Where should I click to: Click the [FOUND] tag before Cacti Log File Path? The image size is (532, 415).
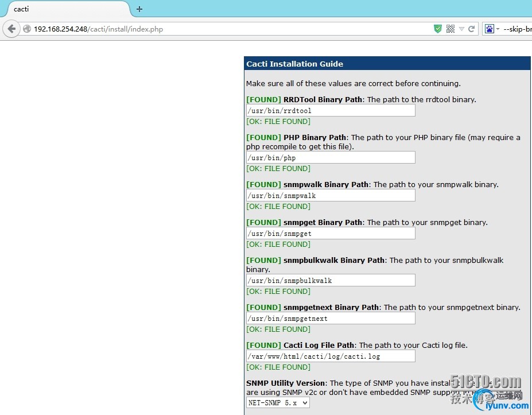coord(263,345)
